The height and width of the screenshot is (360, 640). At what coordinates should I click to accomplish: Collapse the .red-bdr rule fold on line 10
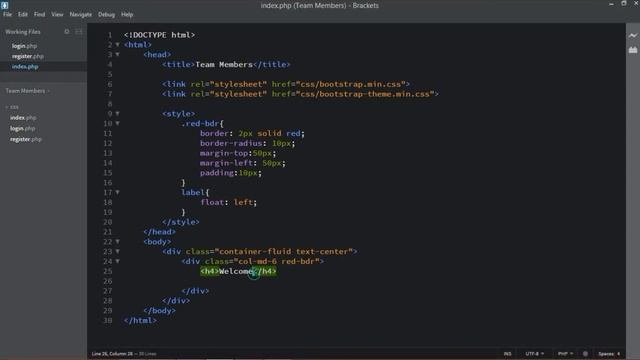pyautogui.click(x=118, y=123)
